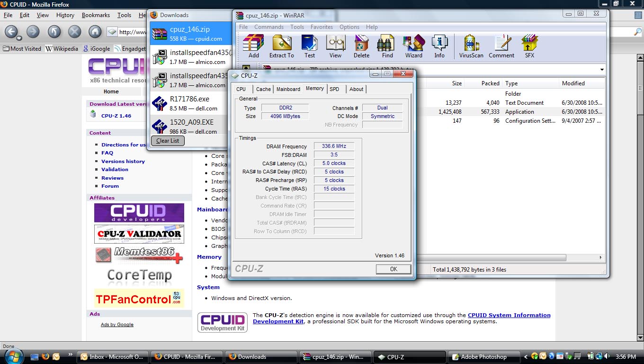
Task: Click Firefox Forward button
Action: coord(33,32)
